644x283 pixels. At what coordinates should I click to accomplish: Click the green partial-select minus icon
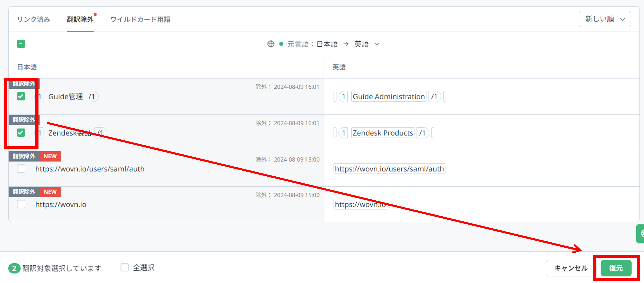coord(21,44)
